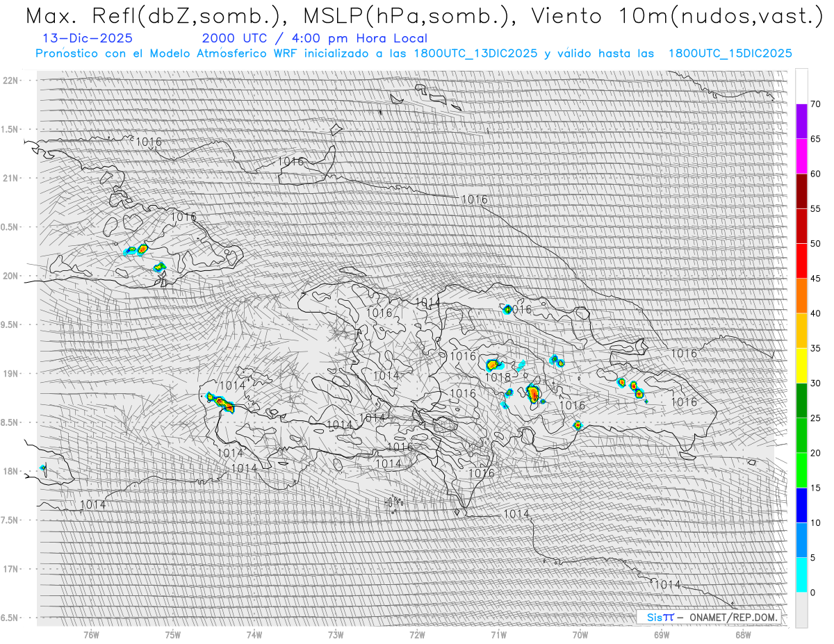Screen dimensions: 834x644
Task: Select the dark green 25–30 dBZ swatch
Action: 801,400
